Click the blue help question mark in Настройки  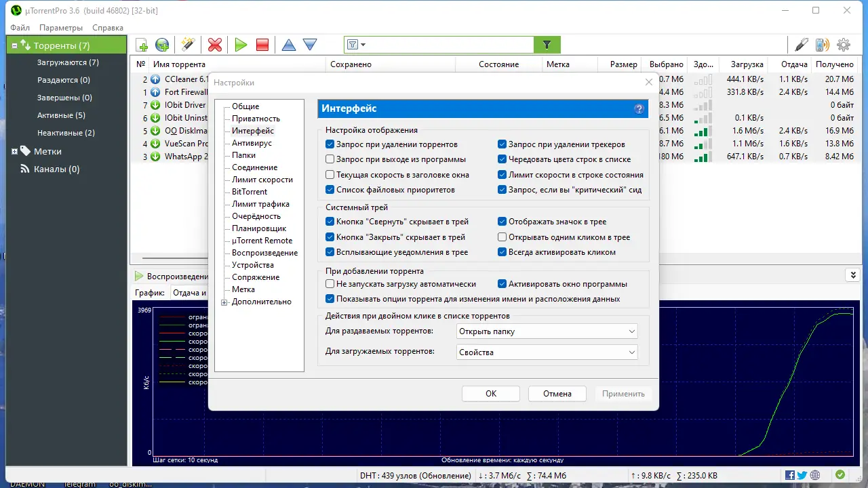tap(639, 109)
